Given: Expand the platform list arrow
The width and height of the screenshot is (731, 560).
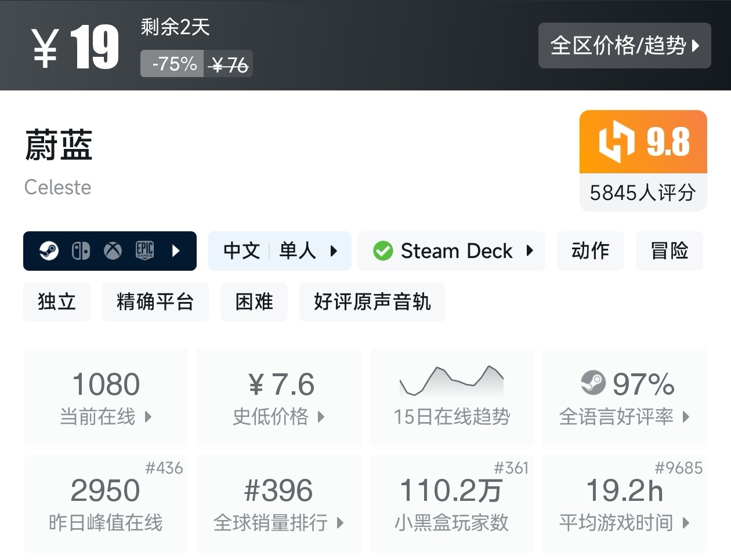Looking at the screenshot, I should click(x=176, y=251).
